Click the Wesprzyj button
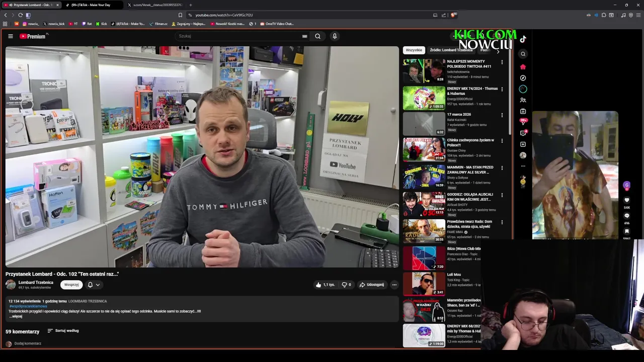The height and width of the screenshot is (362, 644). tap(71, 285)
